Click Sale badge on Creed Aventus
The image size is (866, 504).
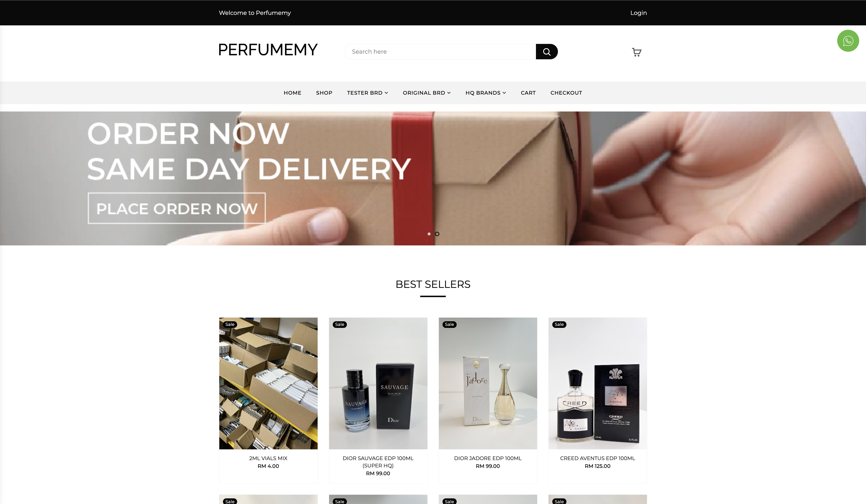pos(559,324)
